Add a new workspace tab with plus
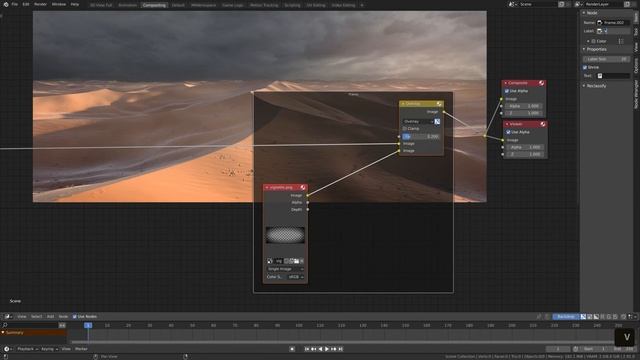The width and height of the screenshot is (640, 360). 362,5
